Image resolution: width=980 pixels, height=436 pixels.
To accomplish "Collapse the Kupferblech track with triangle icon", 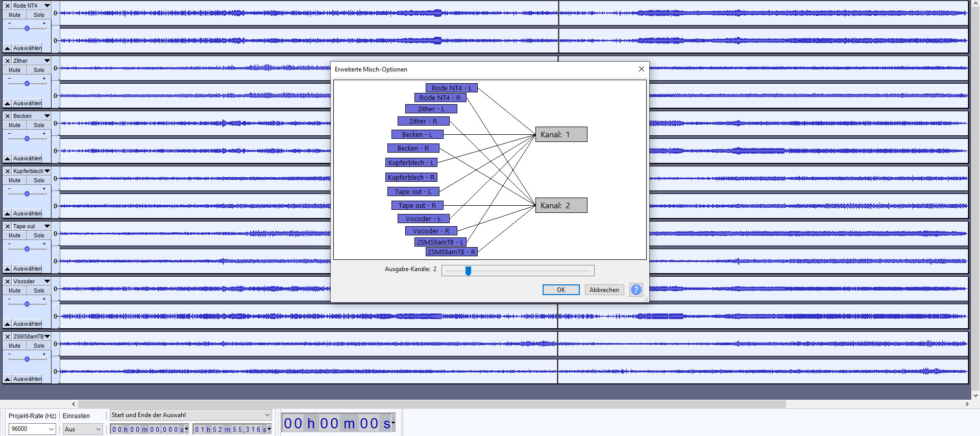I will (7, 213).
